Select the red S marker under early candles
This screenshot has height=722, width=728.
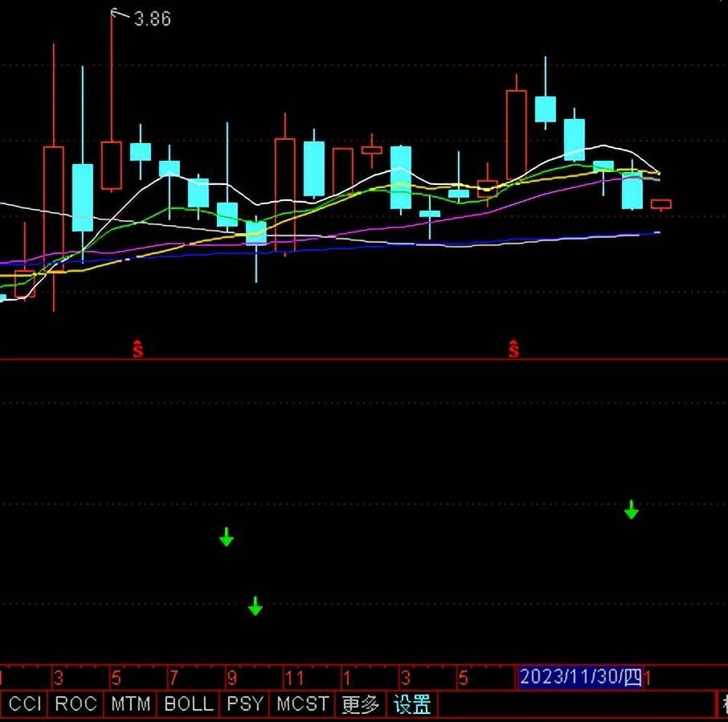[x=138, y=348]
